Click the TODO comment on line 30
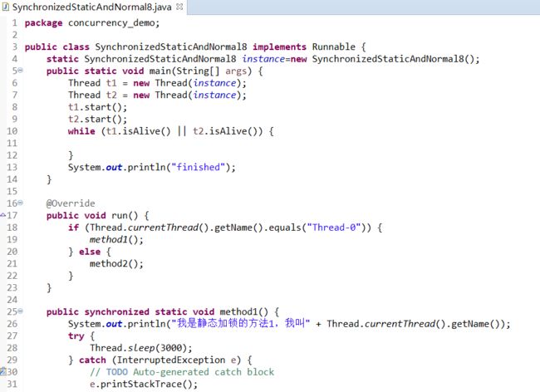This screenshot has width=540, height=392. pyautogui.click(x=182, y=372)
